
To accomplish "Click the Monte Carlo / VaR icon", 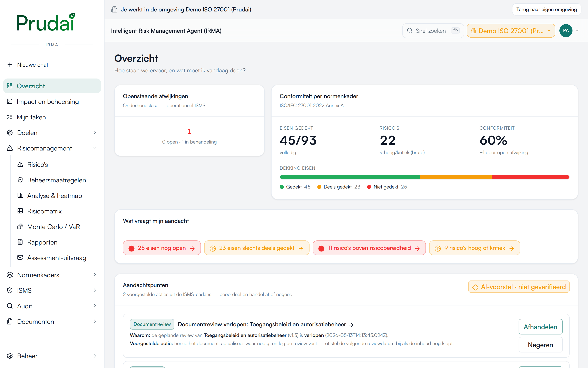I will 20,226.
